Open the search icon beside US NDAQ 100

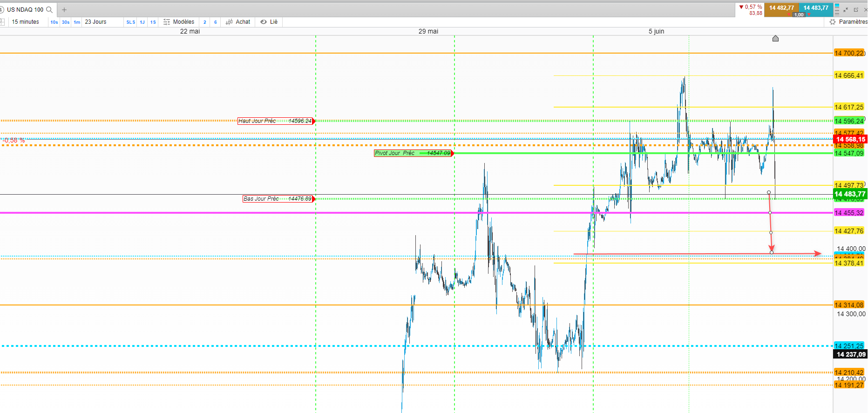49,10
